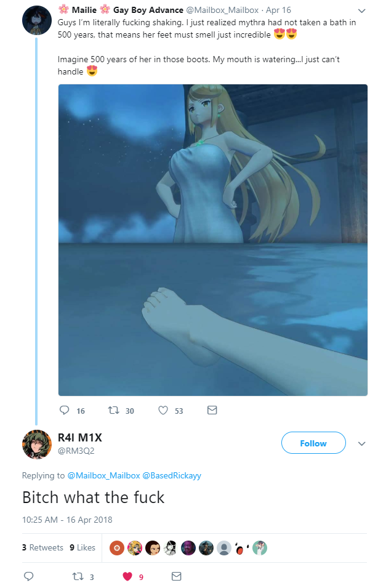Click the envelope icon below R4I M1X's reply
Screen dimensions: 386x588
point(176,576)
